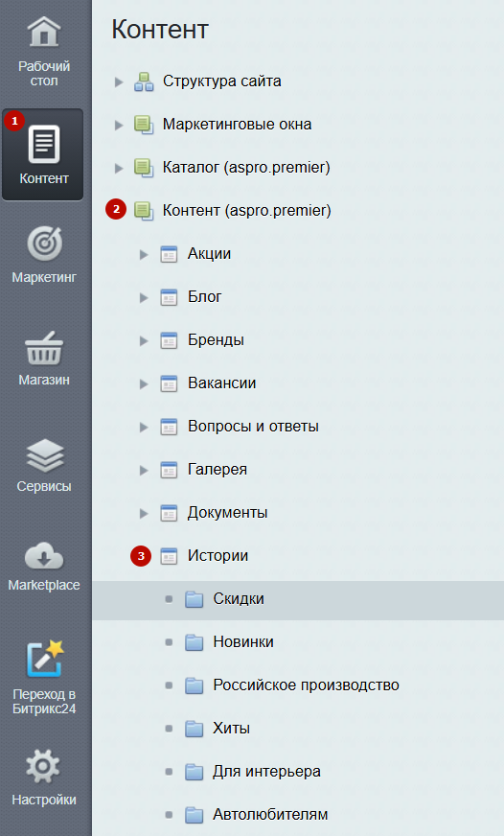
Task: Open the Документы infoblock
Action: (227, 512)
